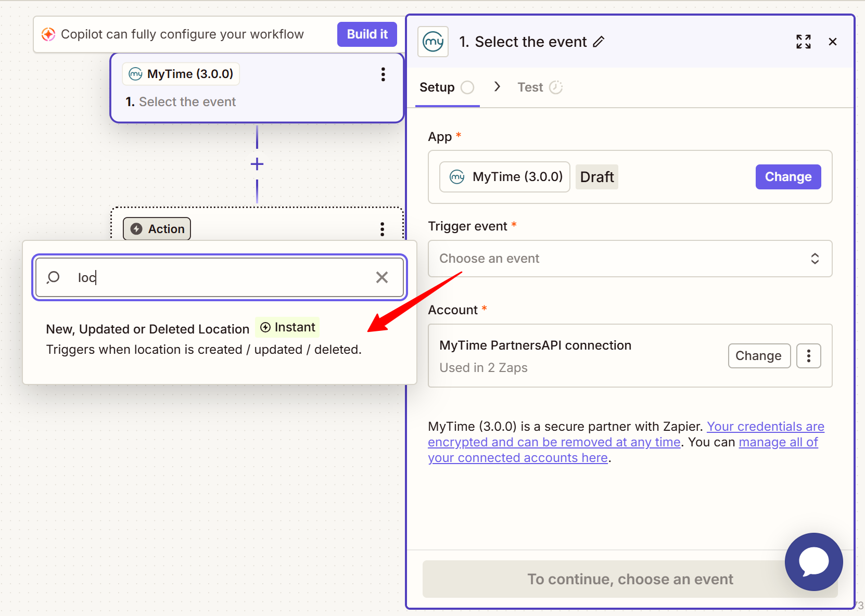The width and height of the screenshot is (865, 616).
Task: Click the Instant badge on Location event
Action: pyautogui.click(x=287, y=327)
